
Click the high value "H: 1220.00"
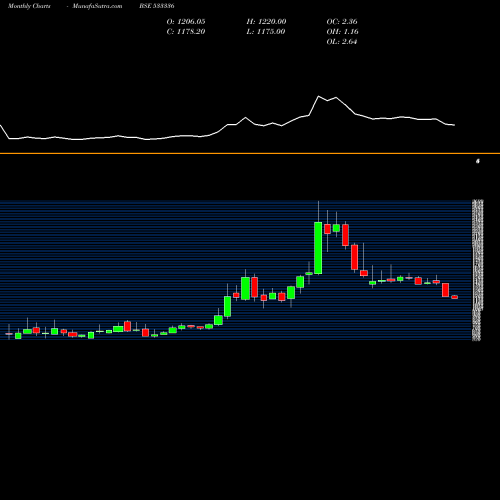[266, 22]
